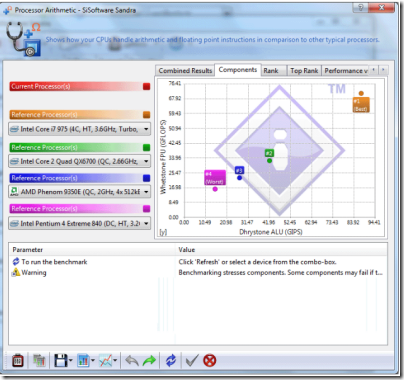404x380 pixels.
Task: Click the warning triangle icon
Action: 16,272
